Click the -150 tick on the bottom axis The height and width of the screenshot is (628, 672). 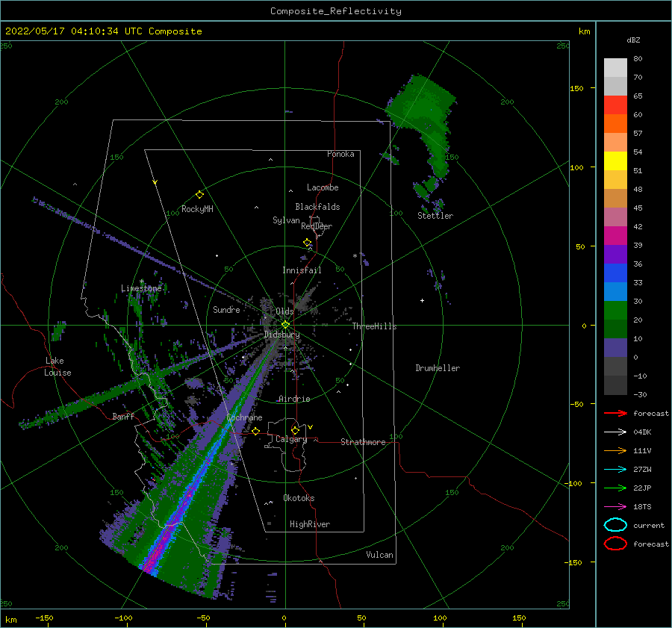pyautogui.click(x=44, y=618)
